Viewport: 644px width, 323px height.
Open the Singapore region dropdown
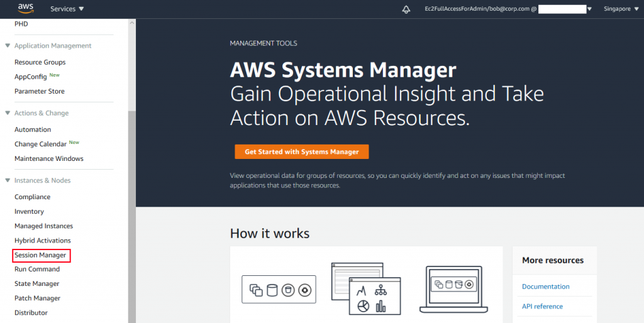[622, 9]
